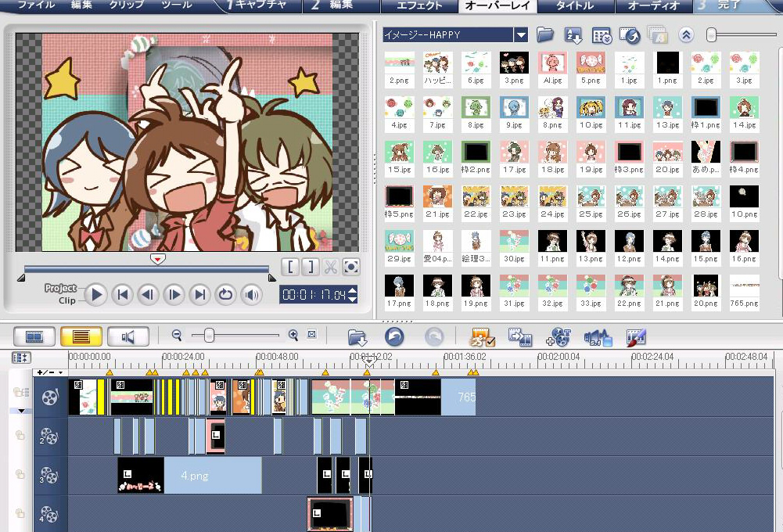This screenshot has height=532, width=783.
Task: Open the ツール menu
Action: point(177,5)
